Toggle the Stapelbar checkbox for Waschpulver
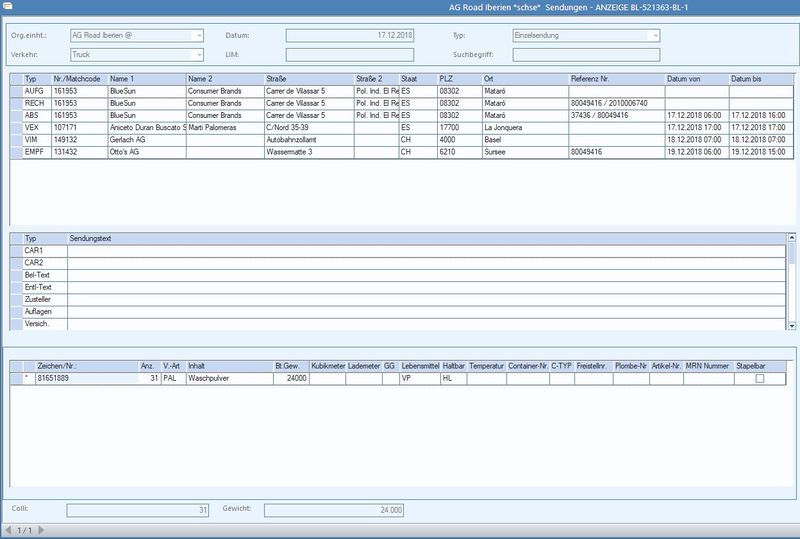800x539 pixels. click(760, 379)
